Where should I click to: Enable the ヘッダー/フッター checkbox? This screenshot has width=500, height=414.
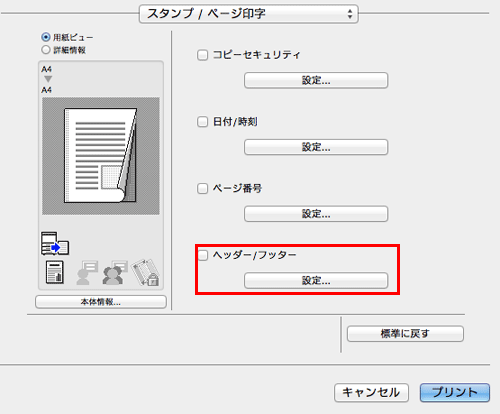(202, 255)
